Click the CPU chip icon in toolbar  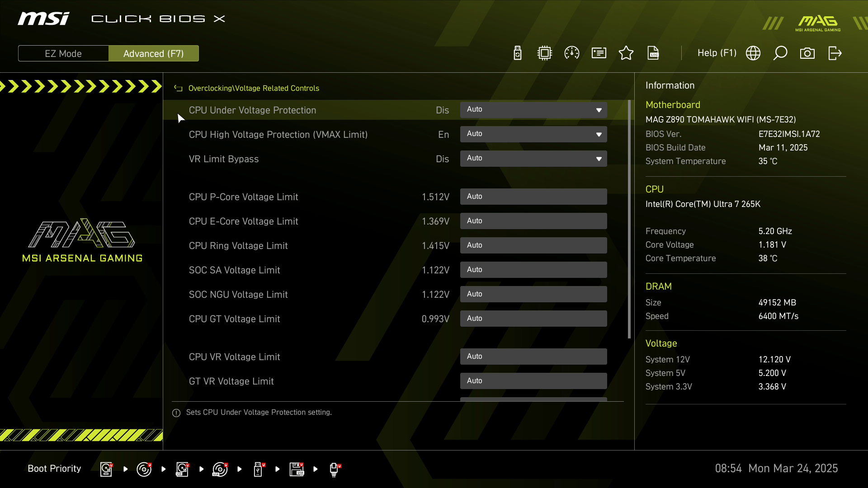[545, 53]
